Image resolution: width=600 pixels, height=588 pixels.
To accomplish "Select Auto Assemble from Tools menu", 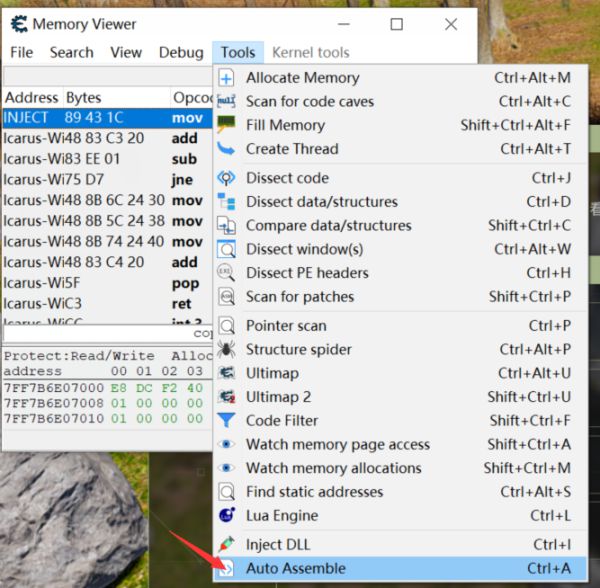I will pos(295,569).
